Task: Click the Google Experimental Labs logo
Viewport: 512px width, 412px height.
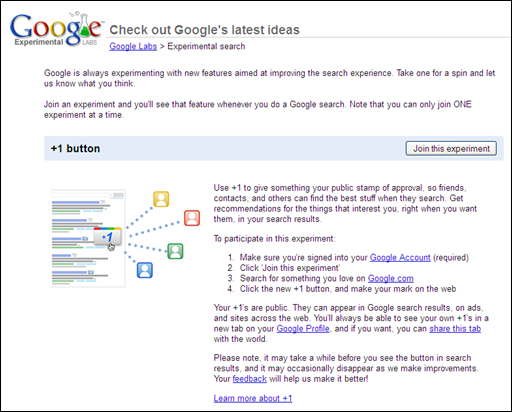Action: pos(57,30)
